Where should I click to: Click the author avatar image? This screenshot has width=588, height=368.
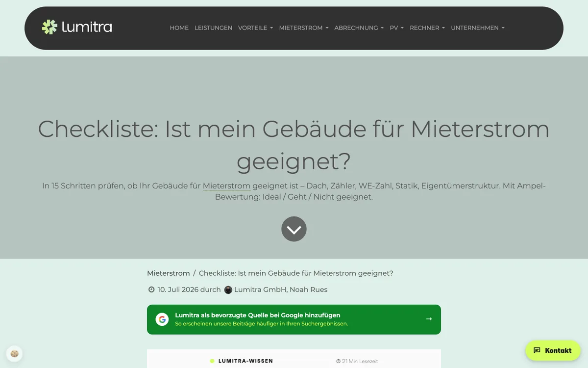pyautogui.click(x=228, y=290)
